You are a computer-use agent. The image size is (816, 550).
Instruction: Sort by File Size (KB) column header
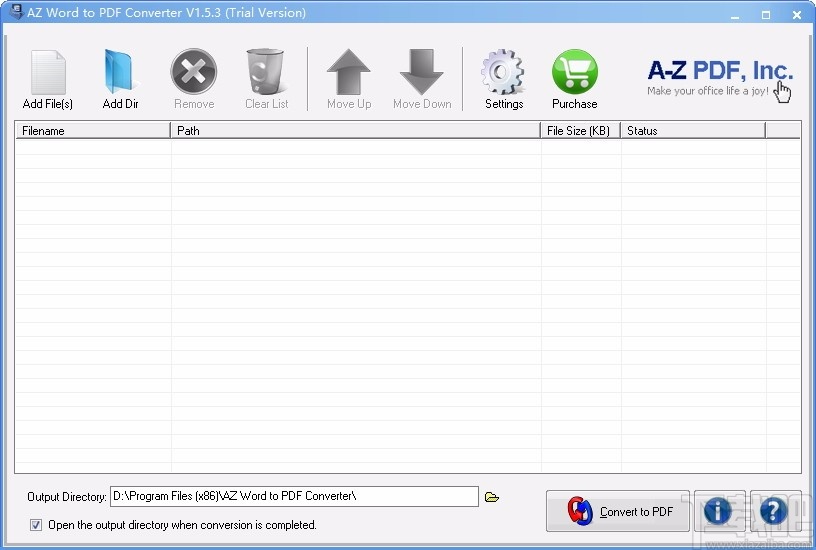coord(580,131)
